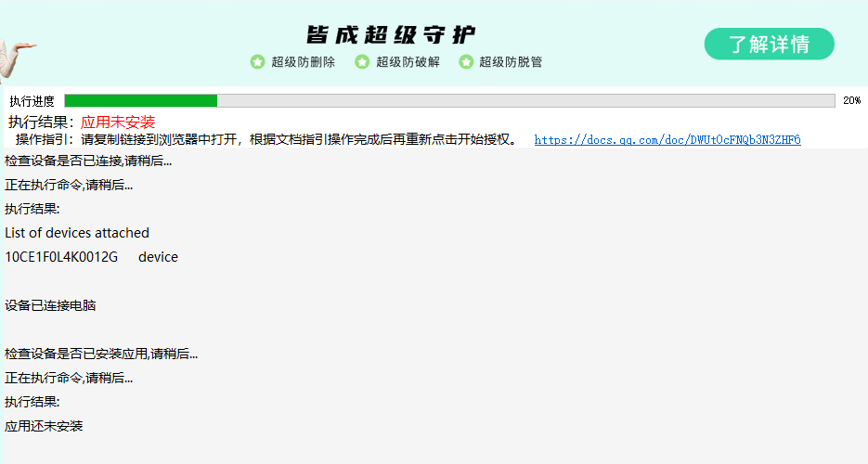This screenshot has height=464, width=868.
Task: Click the 操作指引 instruction text
Action: coord(266,139)
